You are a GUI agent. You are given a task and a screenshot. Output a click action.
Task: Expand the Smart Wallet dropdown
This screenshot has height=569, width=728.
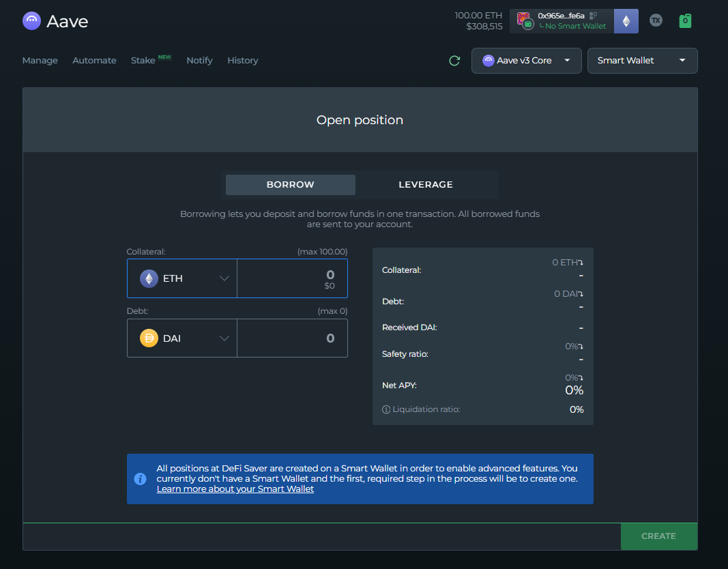(642, 61)
